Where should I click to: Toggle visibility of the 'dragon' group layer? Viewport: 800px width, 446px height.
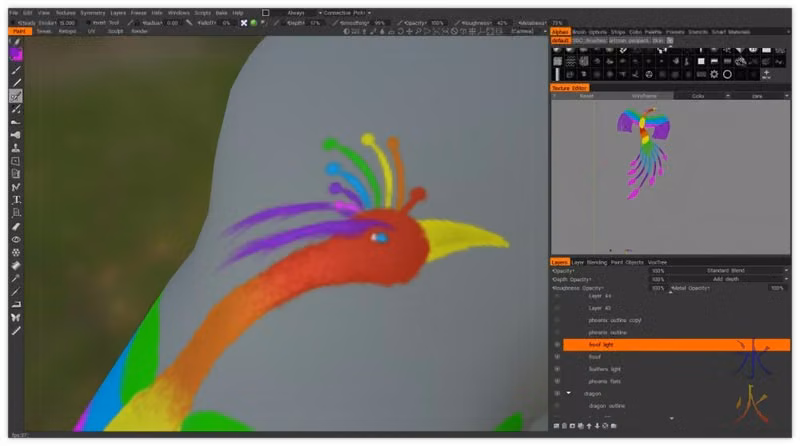pos(557,394)
